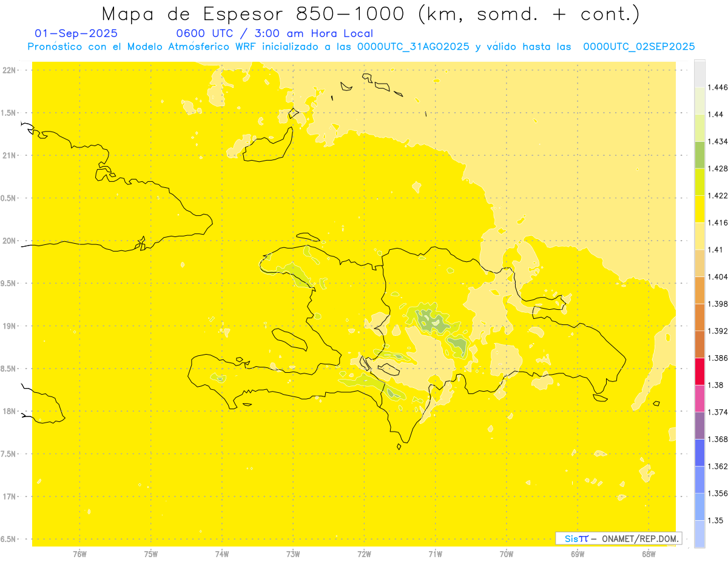Image resolution: width=728 pixels, height=562 pixels.
Task: Click the 22N latitude label
Action: (x=9, y=70)
